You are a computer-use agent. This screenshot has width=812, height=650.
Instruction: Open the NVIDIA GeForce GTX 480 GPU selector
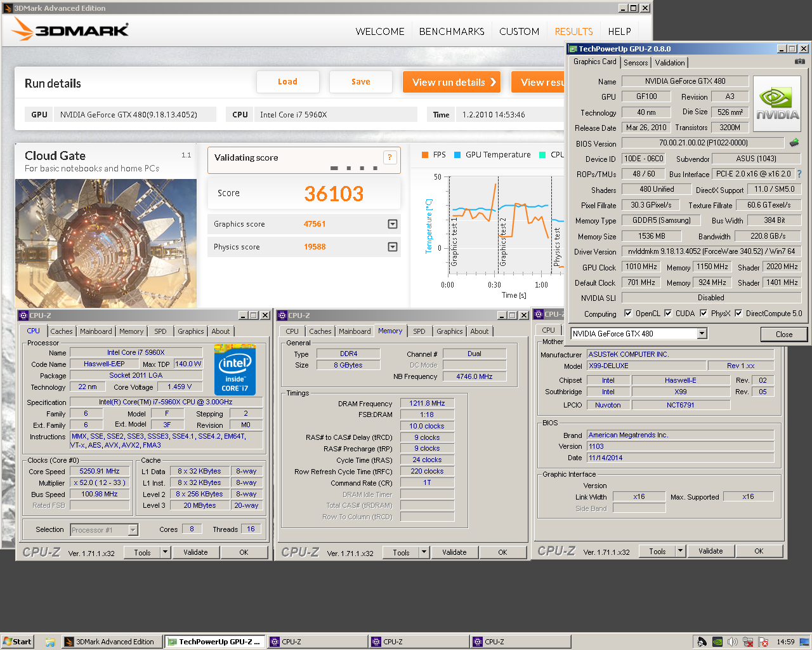coord(638,333)
